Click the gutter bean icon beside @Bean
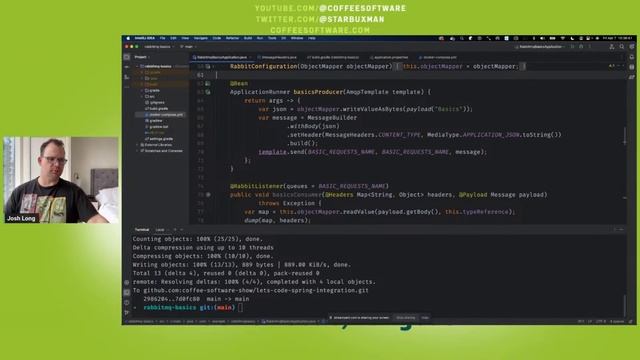 pos(208,84)
